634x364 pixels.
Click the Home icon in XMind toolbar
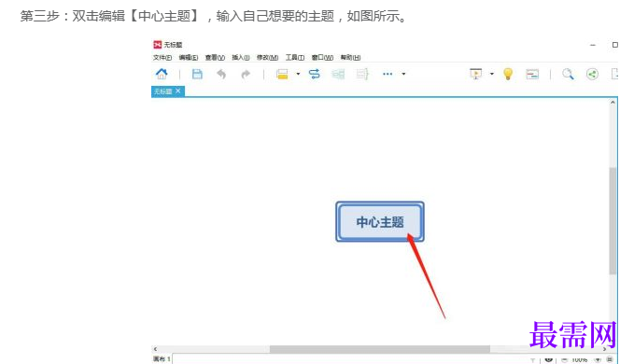162,74
